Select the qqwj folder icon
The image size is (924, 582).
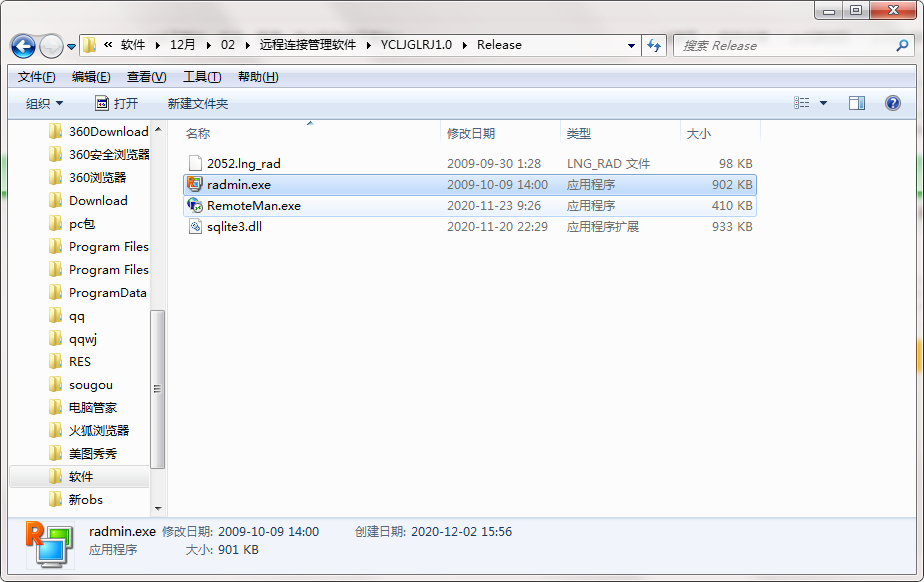[x=55, y=339]
